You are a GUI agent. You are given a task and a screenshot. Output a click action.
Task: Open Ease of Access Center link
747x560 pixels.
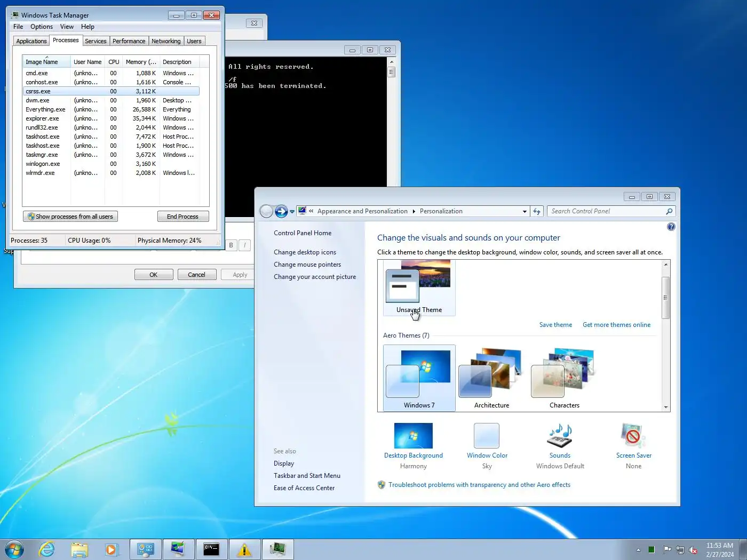[x=304, y=488]
